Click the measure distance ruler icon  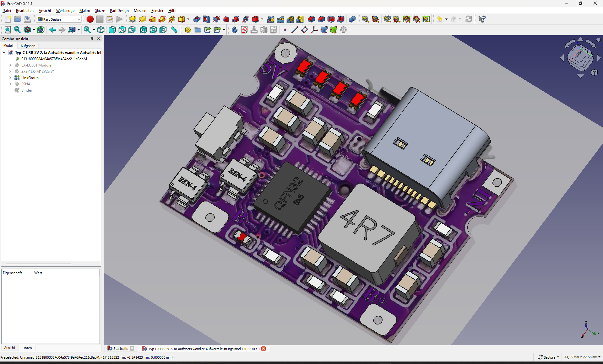(x=174, y=30)
